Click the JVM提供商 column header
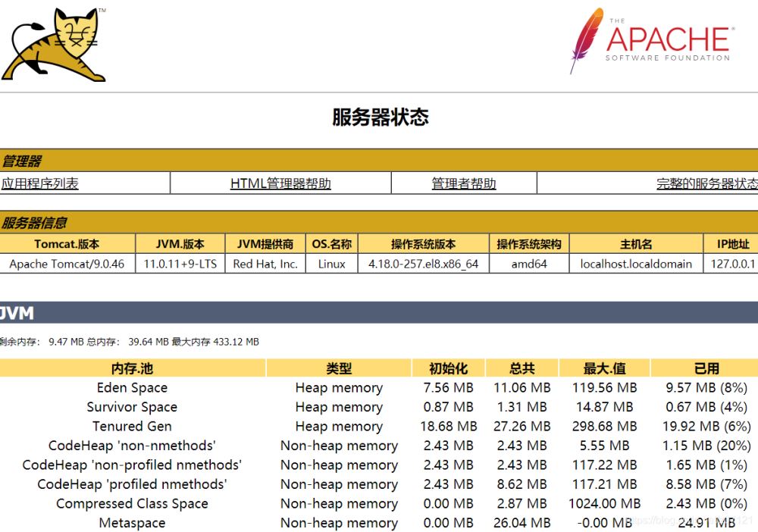Viewport: 758px width, 532px height. point(265,244)
